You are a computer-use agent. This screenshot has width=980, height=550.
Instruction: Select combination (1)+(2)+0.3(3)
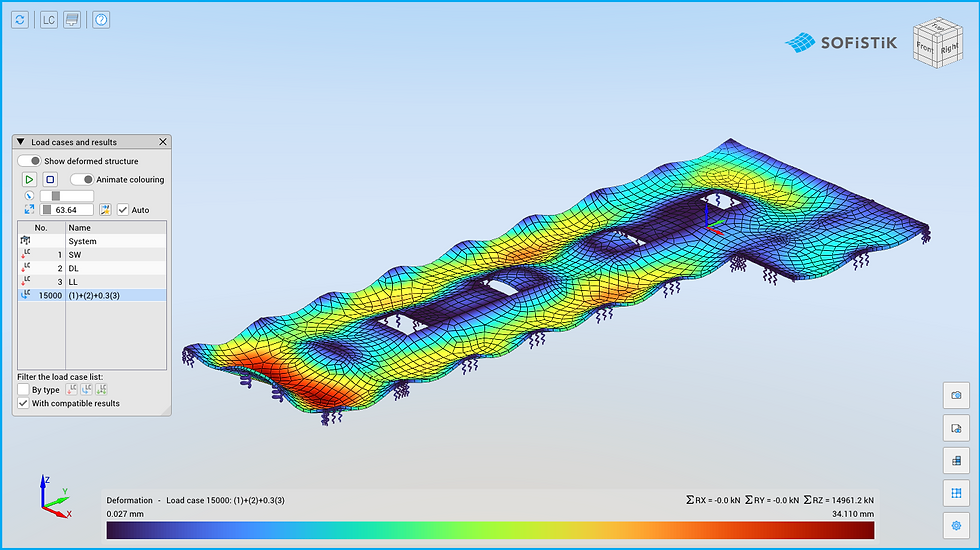[92, 295]
